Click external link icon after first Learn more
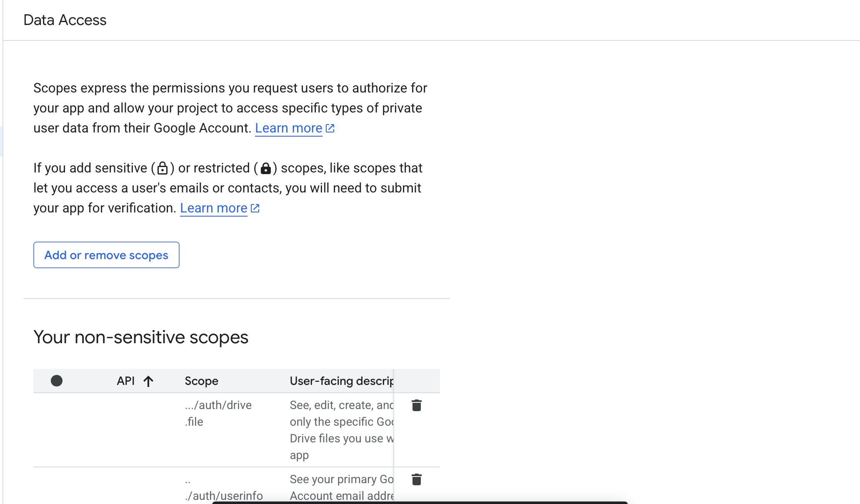 pyautogui.click(x=330, y=128)
